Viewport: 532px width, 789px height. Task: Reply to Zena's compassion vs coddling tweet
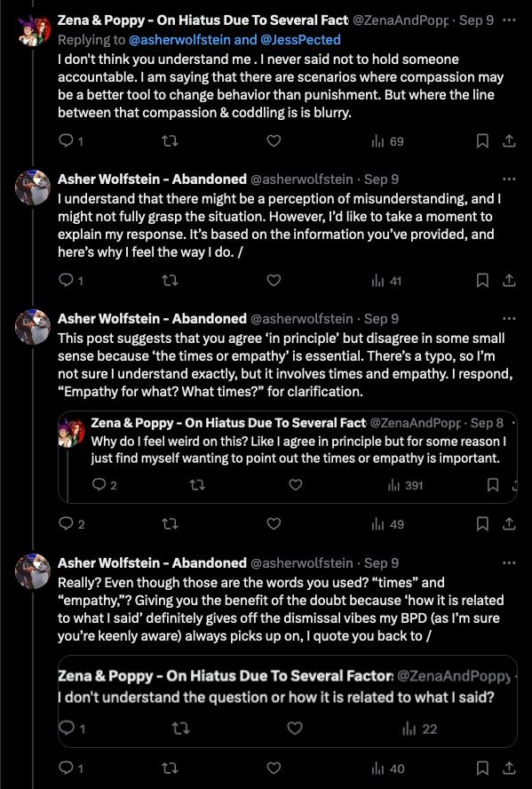click(x=70, y=141)
